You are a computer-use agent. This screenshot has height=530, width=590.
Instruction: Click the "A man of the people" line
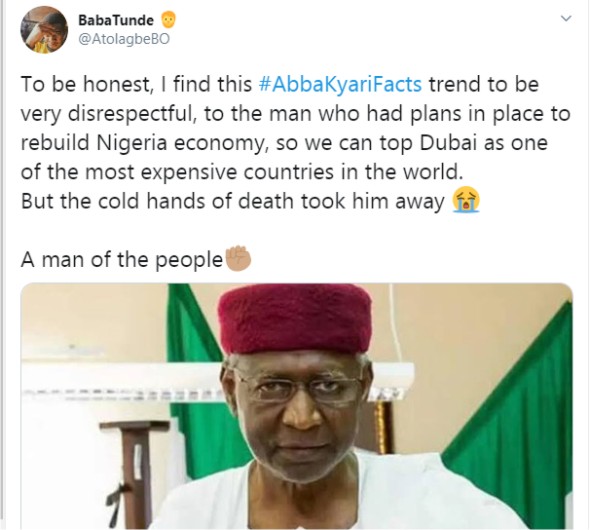pyautogui.click(x=122, y=260)
